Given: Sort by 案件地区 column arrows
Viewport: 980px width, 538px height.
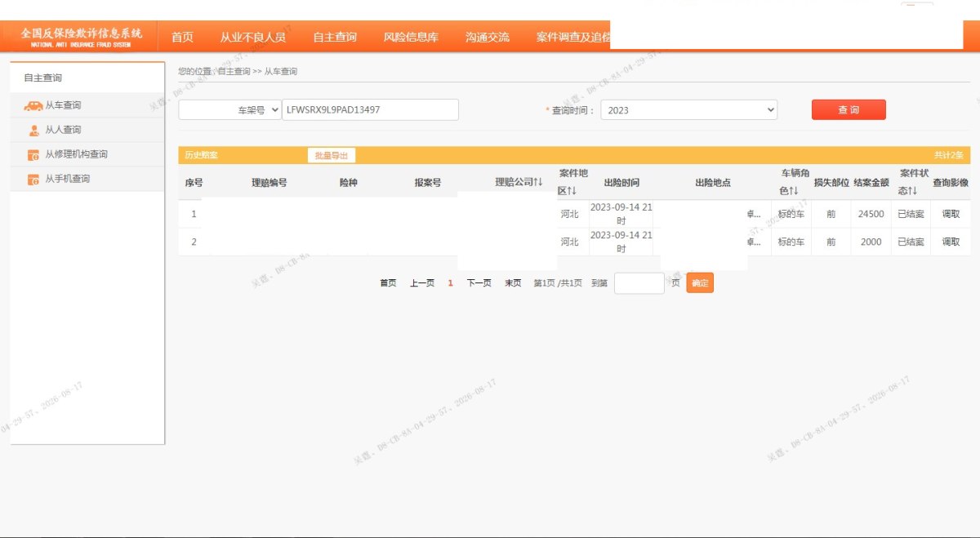Looking at the screenshot, I should (x=572, y=190).
